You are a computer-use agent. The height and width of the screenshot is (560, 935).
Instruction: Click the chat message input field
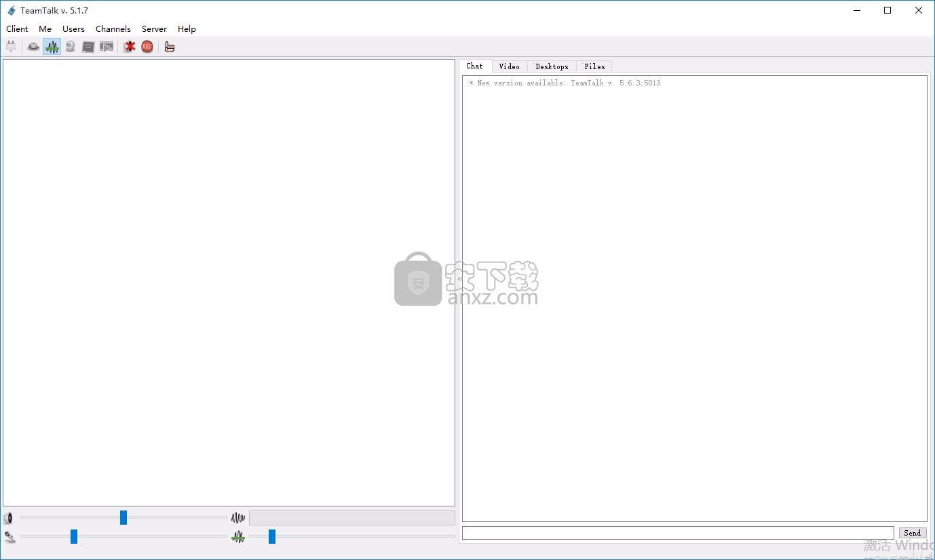(x=678, y=533)
